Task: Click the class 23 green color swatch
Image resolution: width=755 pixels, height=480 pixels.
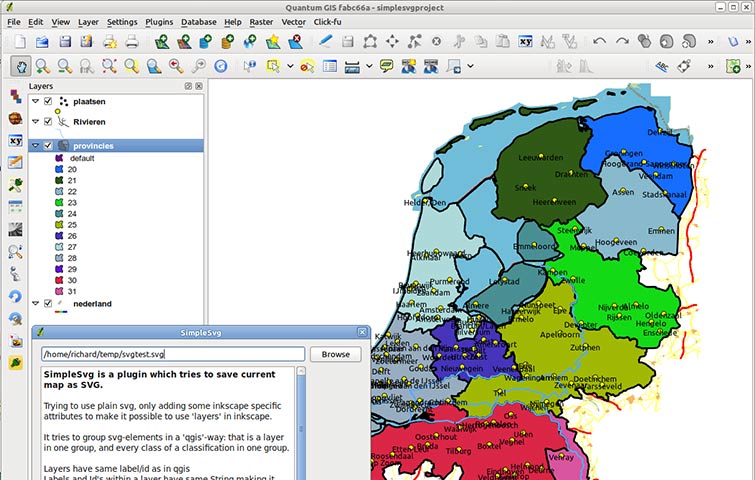Action: tap(59, 203)
